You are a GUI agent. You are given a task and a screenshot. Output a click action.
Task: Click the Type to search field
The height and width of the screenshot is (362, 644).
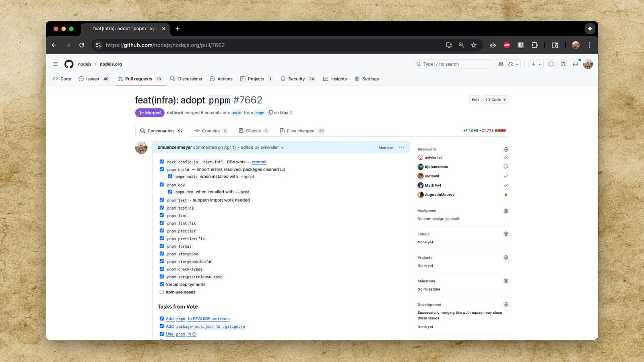pos(453,64)
